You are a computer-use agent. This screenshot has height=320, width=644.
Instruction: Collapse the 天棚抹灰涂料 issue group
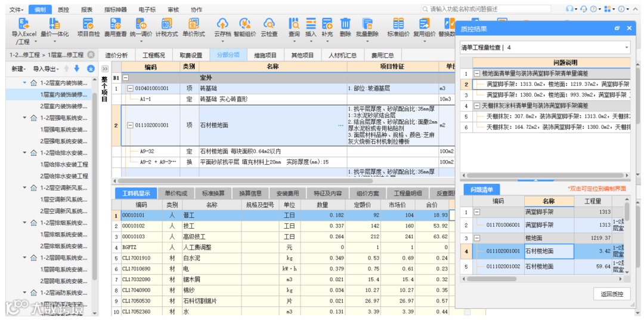[x=477, y=106]
